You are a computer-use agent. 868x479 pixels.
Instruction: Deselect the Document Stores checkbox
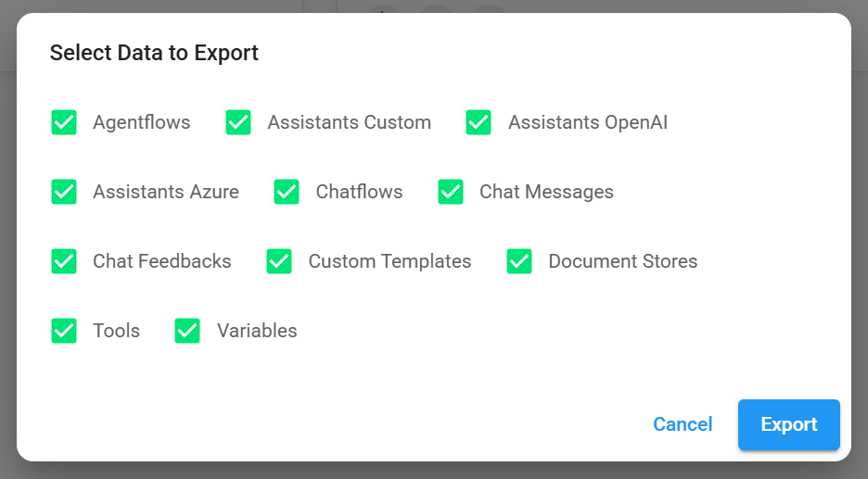click(x=519, y=261)
